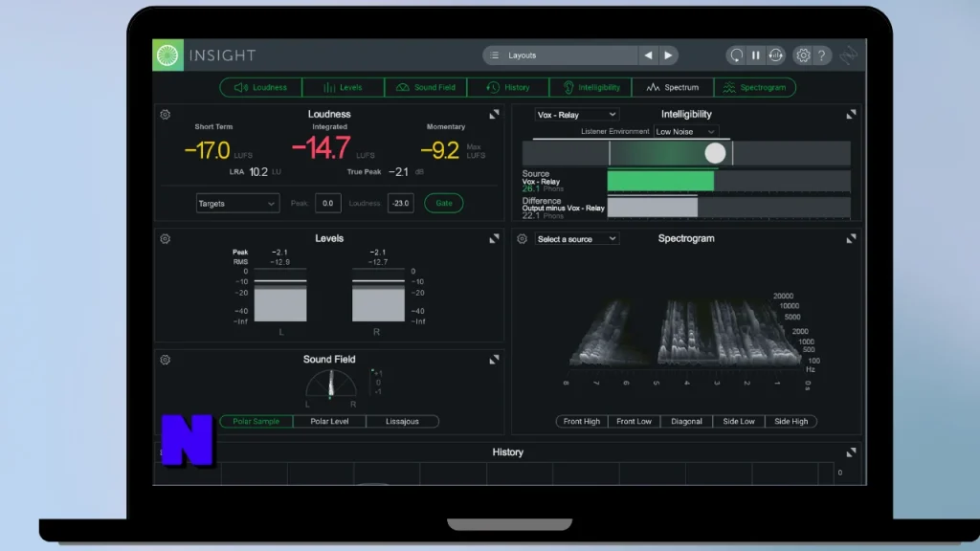This screenshot has width=980, height=551.
Task: Click the audio sync meter icon
Action: tap(775, 55)
